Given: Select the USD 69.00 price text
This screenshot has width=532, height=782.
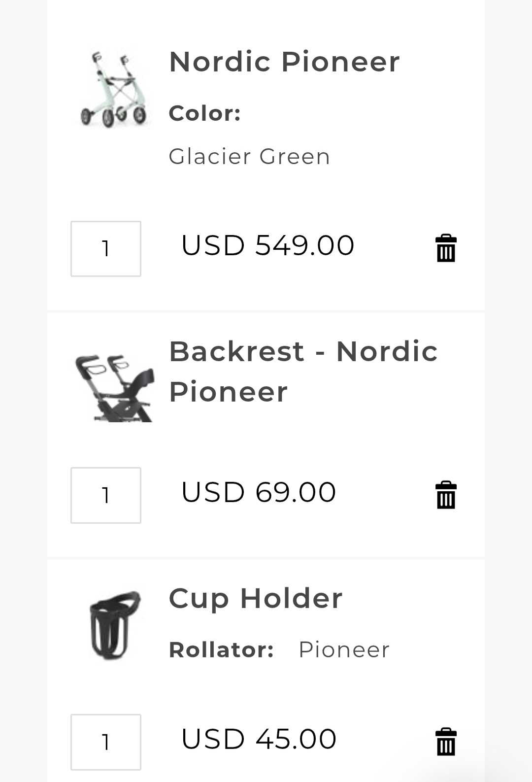Looking at the screenshot, I should (x=259, y=492).
